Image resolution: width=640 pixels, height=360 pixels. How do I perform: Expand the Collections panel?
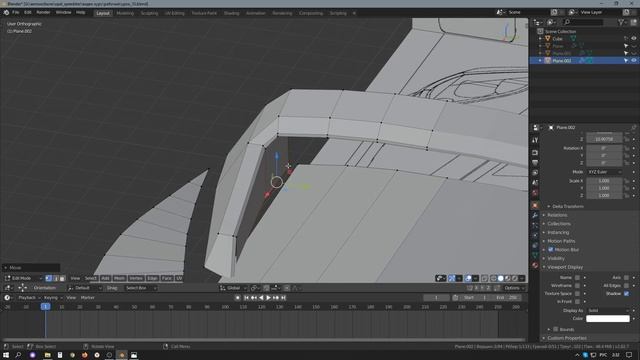(559, 224)
